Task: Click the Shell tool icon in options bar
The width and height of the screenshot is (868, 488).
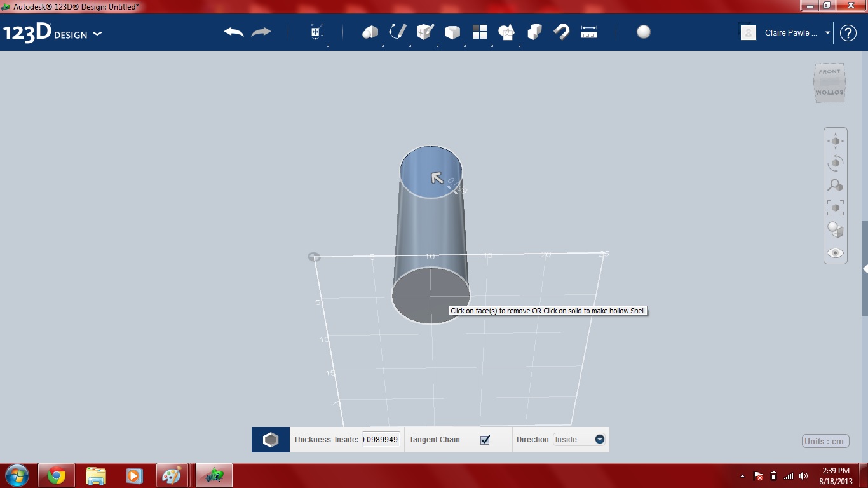Action: [271, 440]
